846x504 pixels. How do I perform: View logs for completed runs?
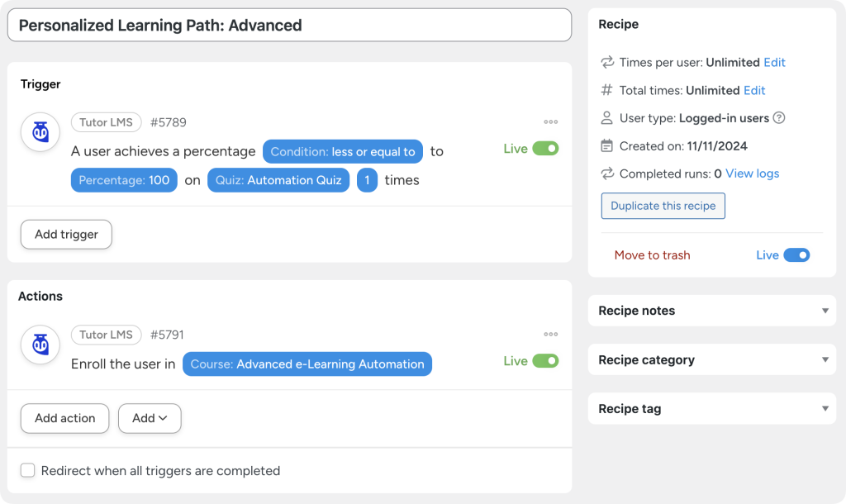click(x=751, y=174)
